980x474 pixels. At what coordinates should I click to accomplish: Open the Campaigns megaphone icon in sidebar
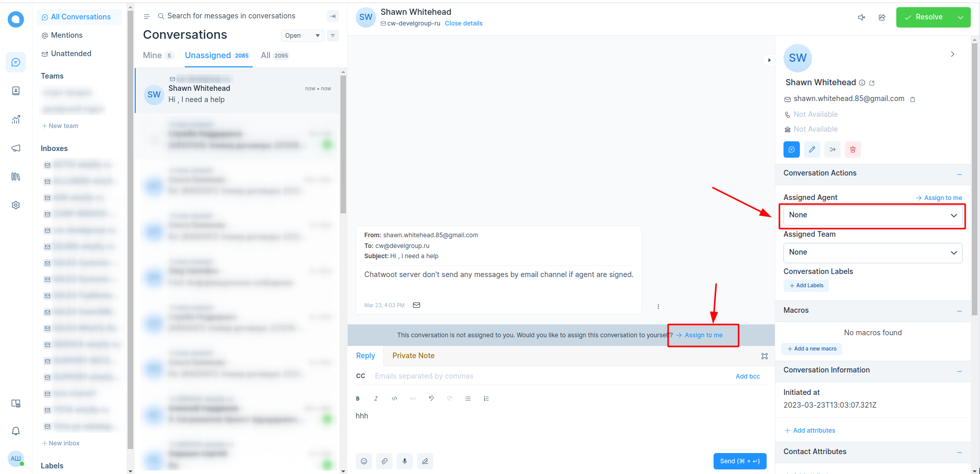coord(16,148)
